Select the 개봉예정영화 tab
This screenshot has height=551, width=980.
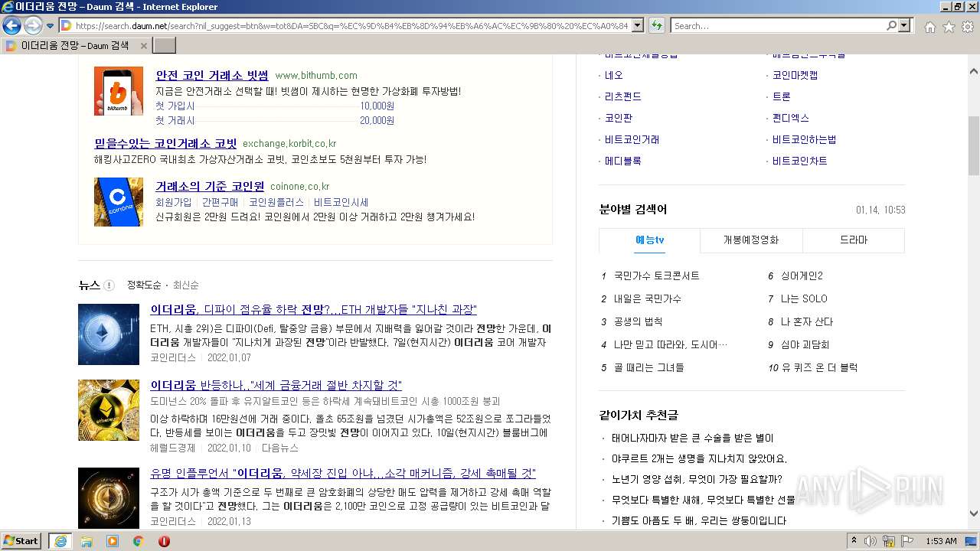[751, 240]
